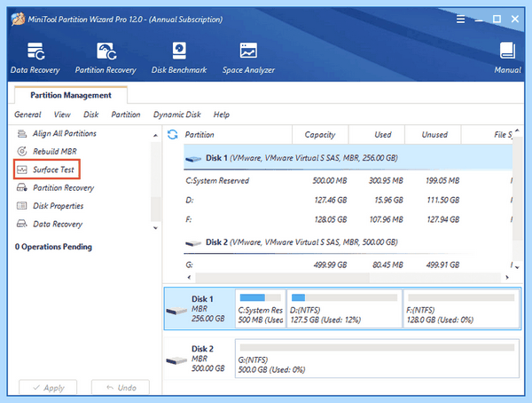Select the C:System Res block in disk map
Screen dimensions: 532x403
261,309
